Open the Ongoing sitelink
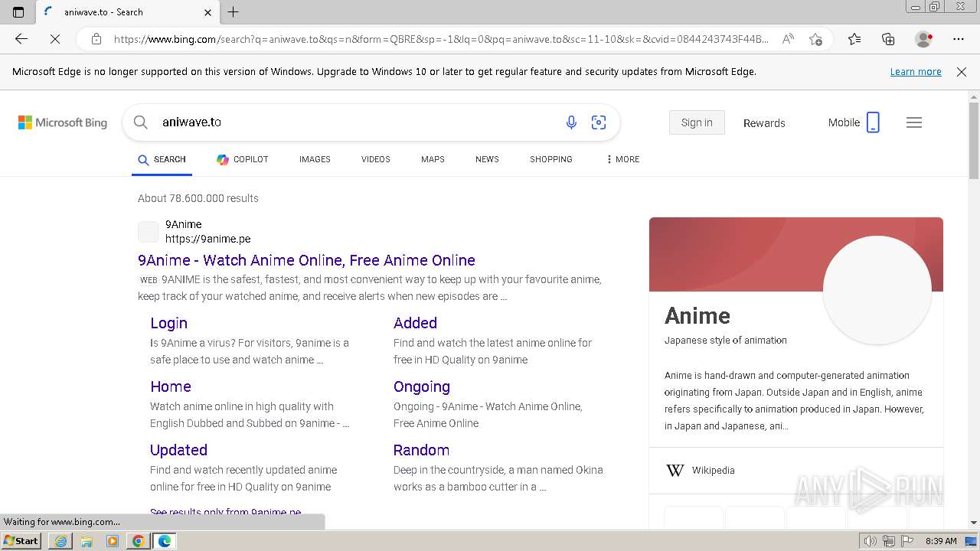This screenshot has height=551, width=980. [422, 386]
